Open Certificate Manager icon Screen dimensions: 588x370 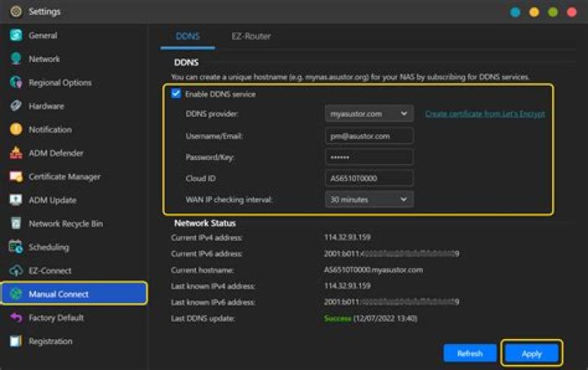(15, 176)
